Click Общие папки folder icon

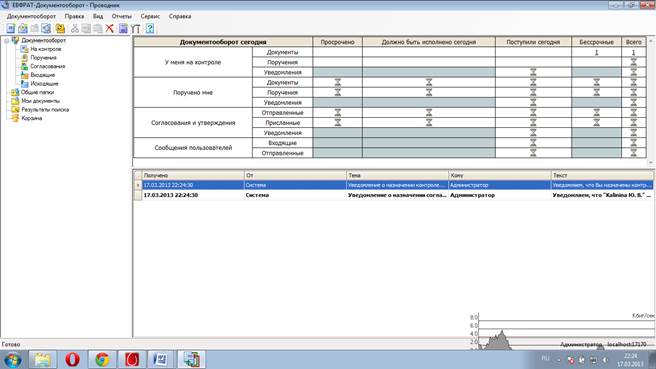click(x=15, y=92)
